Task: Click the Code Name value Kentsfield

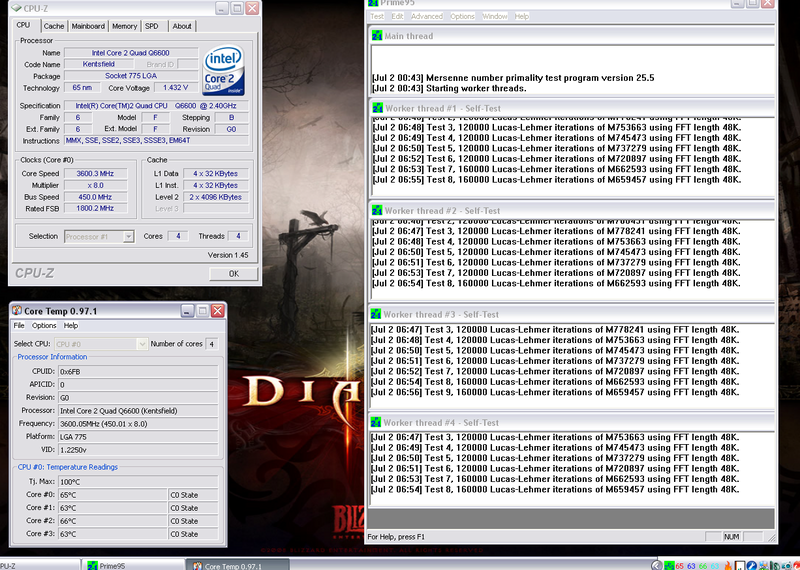Action: coord(98,64)
